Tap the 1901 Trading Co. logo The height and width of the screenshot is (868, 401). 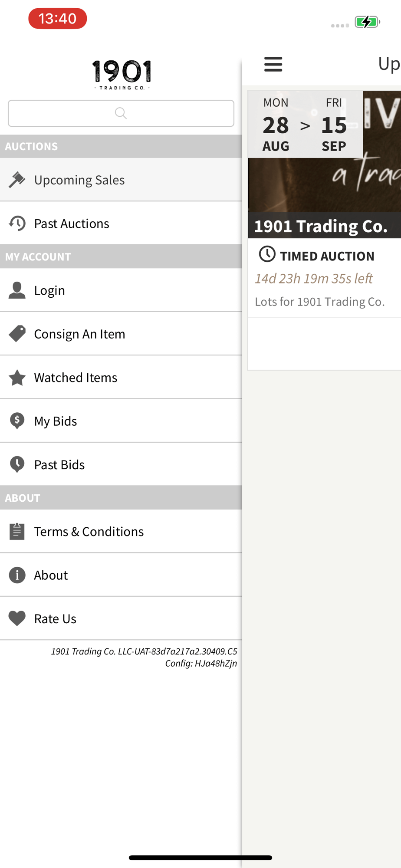tap(121, 75)
